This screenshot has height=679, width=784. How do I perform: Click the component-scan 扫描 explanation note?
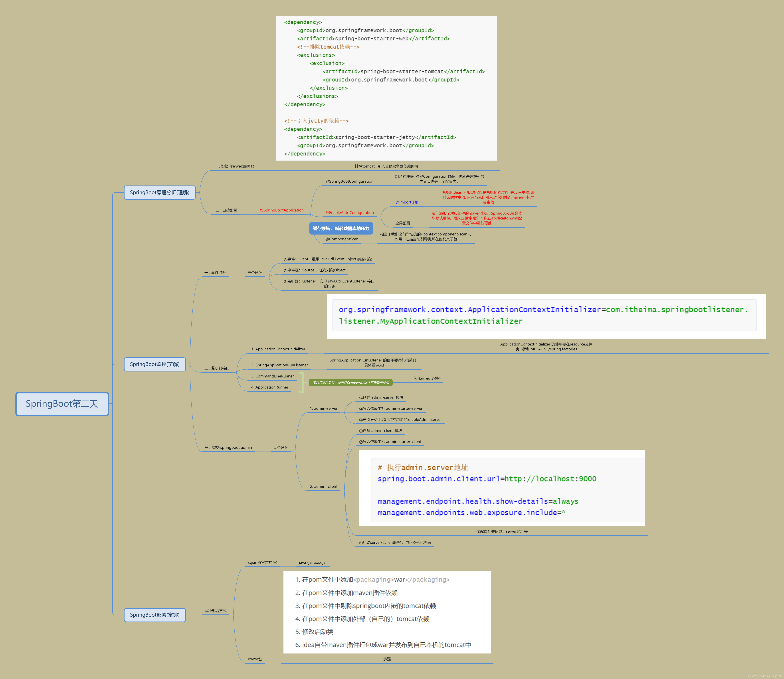tap(426, 237)
